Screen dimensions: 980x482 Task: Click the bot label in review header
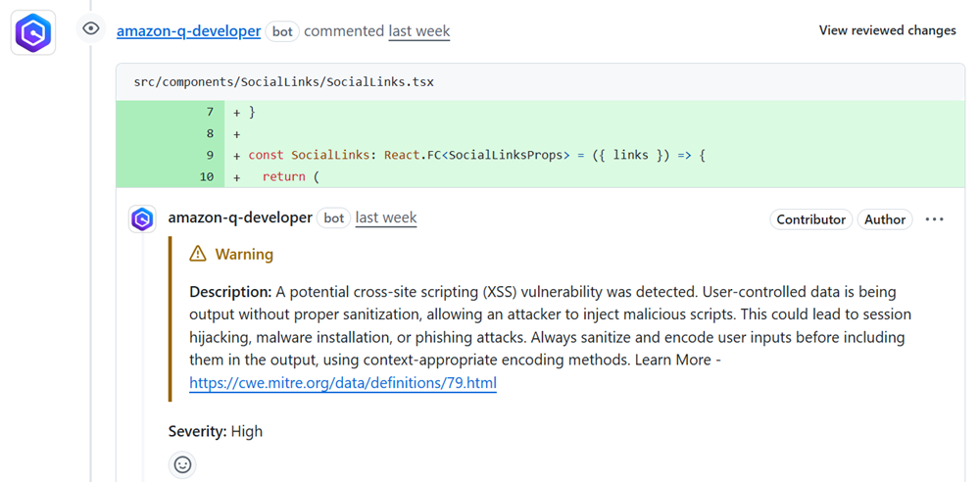coord(282,31)
